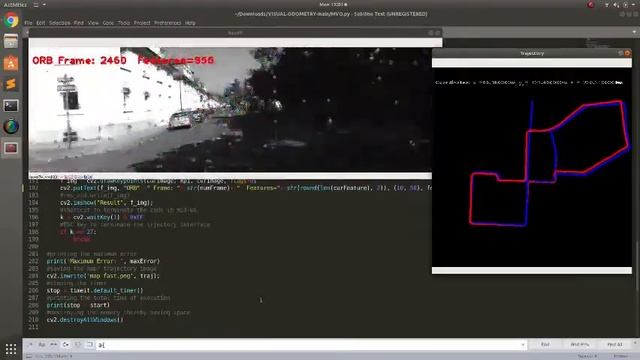Click the line k = cv2.waitKey(1) & 0xFF

click(102, 217)
